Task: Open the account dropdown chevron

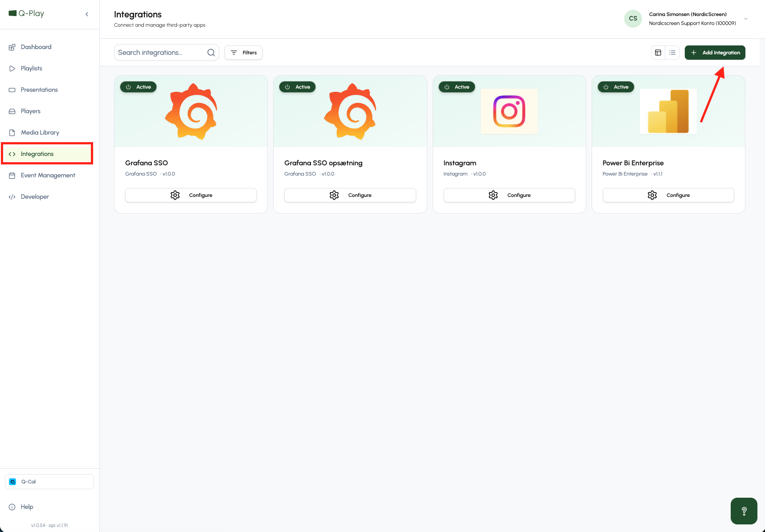Action: tap(746, 19)
